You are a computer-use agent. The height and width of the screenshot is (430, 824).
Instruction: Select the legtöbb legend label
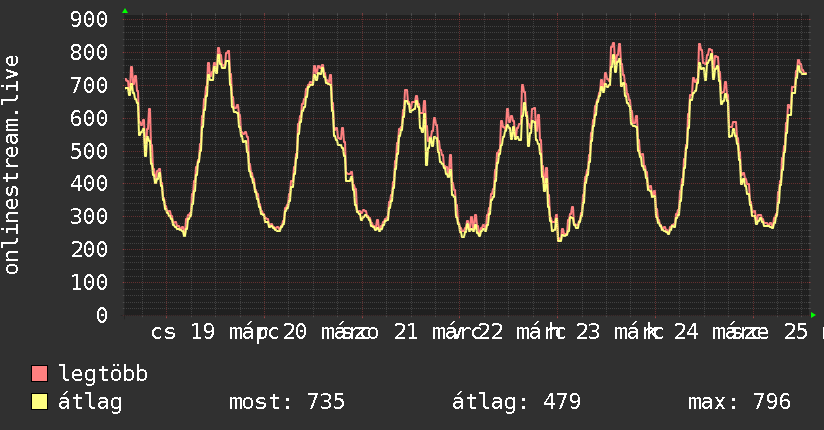103,373
